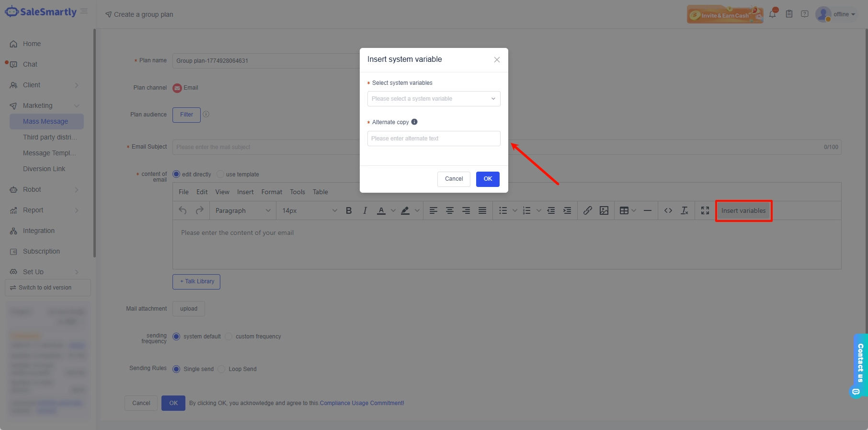Image resolution: width=868 pixels, height=430 pixels.
Task: Toggle italic formatting
Action: tap(365, 210)
